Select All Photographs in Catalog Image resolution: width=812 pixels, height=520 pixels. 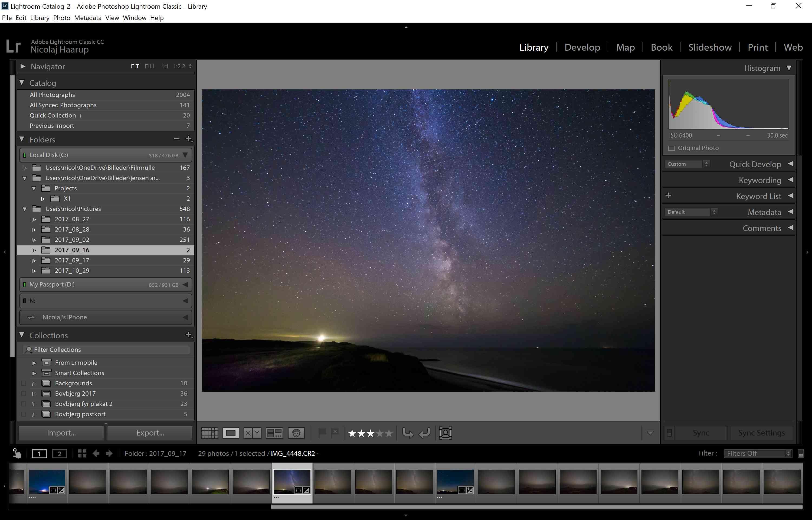click(x=106, y=95)
